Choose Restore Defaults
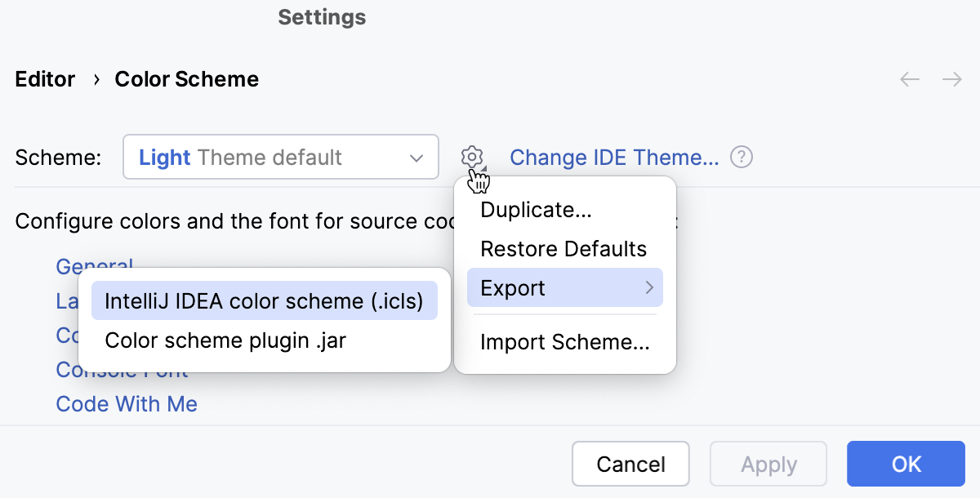 563,248
